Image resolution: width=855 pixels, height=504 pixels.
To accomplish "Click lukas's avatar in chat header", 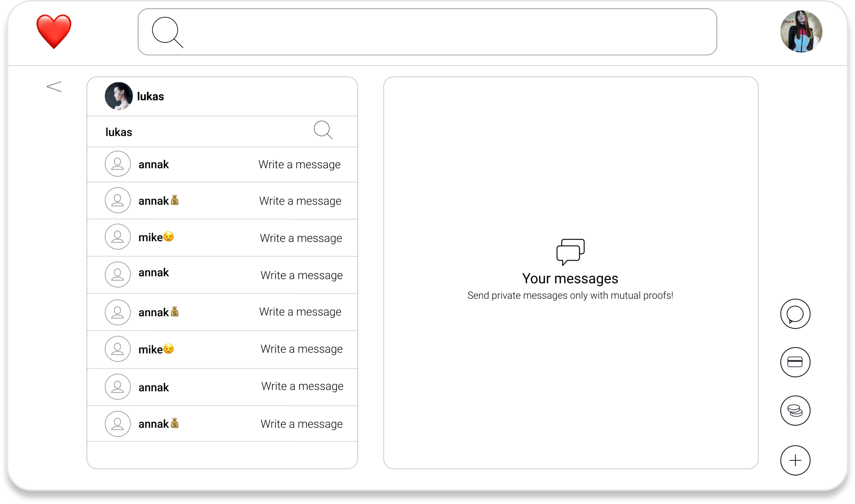I will pos(119,96).
